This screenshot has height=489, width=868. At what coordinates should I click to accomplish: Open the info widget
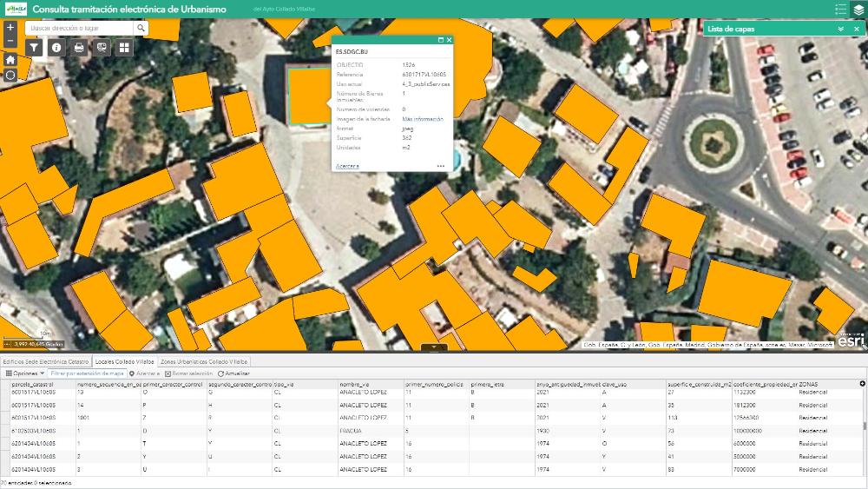(56, 48)
